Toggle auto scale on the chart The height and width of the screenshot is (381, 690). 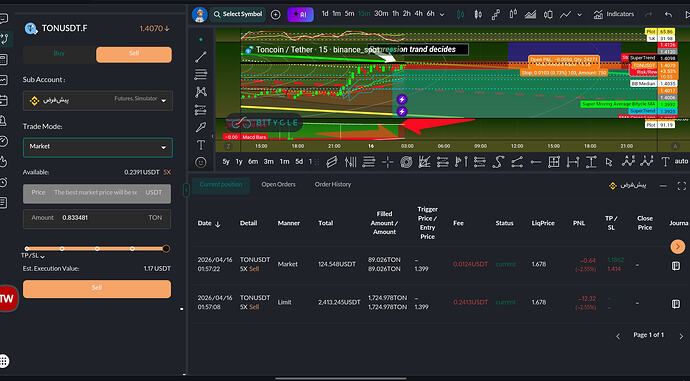pyautogui.click(x=681, y=161)
